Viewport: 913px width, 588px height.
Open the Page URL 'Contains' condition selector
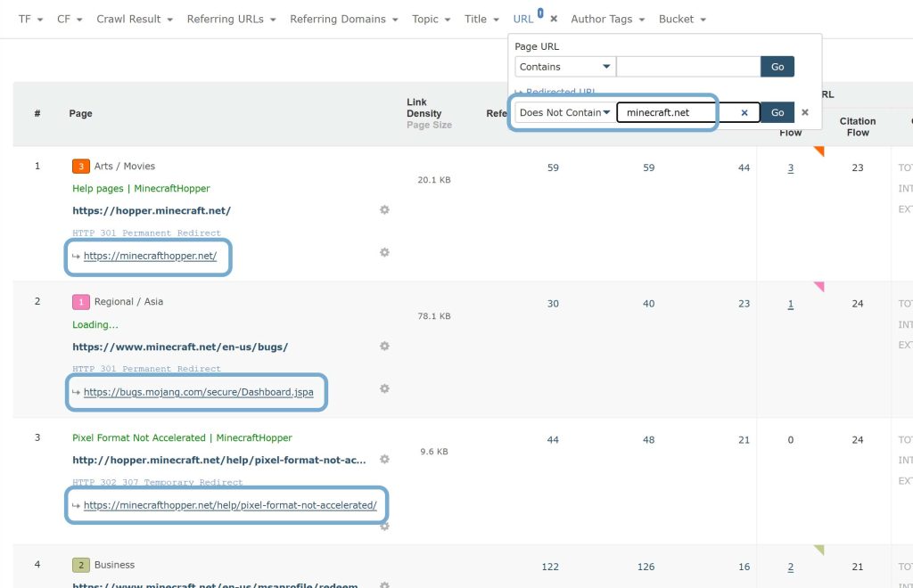pos(564,67)
